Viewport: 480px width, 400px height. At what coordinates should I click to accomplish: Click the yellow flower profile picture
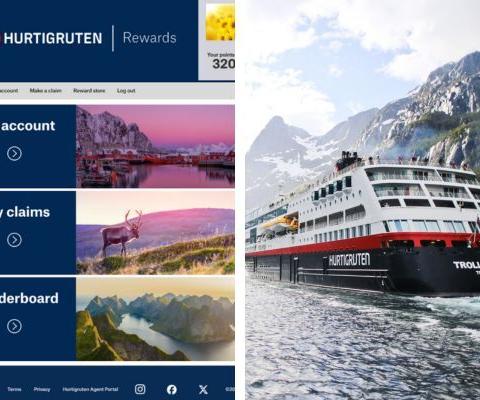220,22
